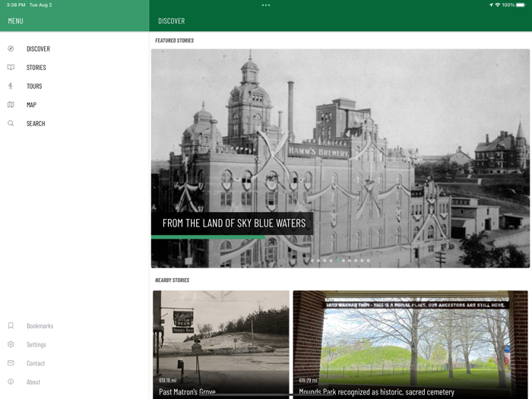Viewport: 532px width, 399px height.
Task: Select the first carousel page dot
Action: click(x=312, y=261)
